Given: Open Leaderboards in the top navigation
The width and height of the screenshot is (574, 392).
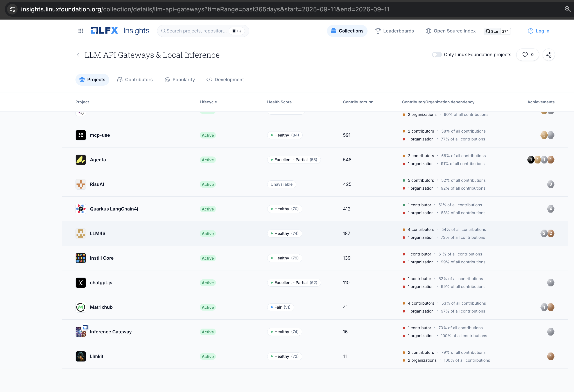Looking at the screenshot, I should point(395,31).
